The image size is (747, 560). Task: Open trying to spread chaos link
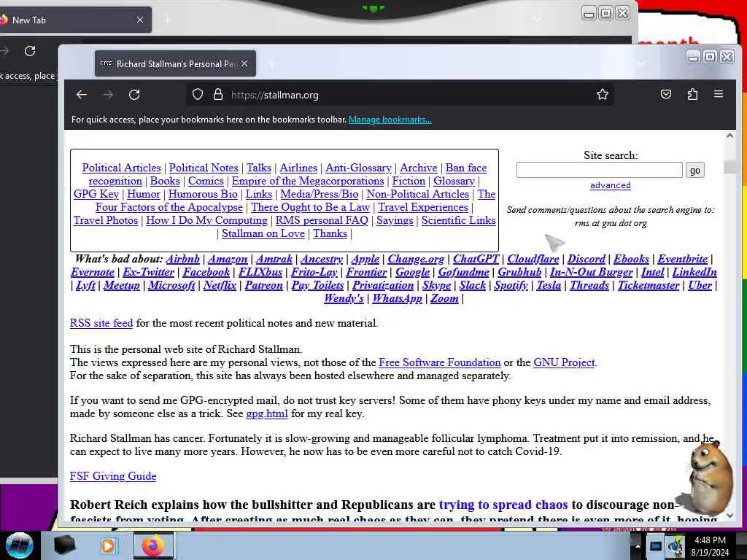tap(503, 505)
